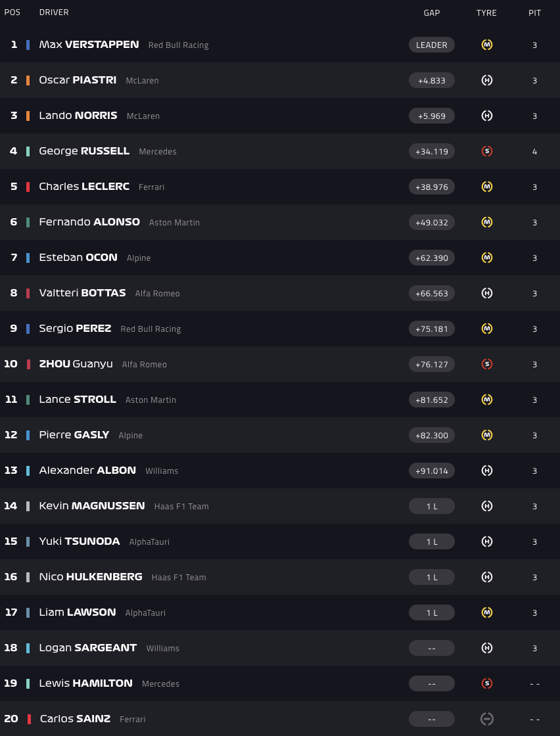Image resolution: width=560 pixels, height=736 pixels.
Task: Click Norris's +5.969 gap badge
Action: coord(432,116)
